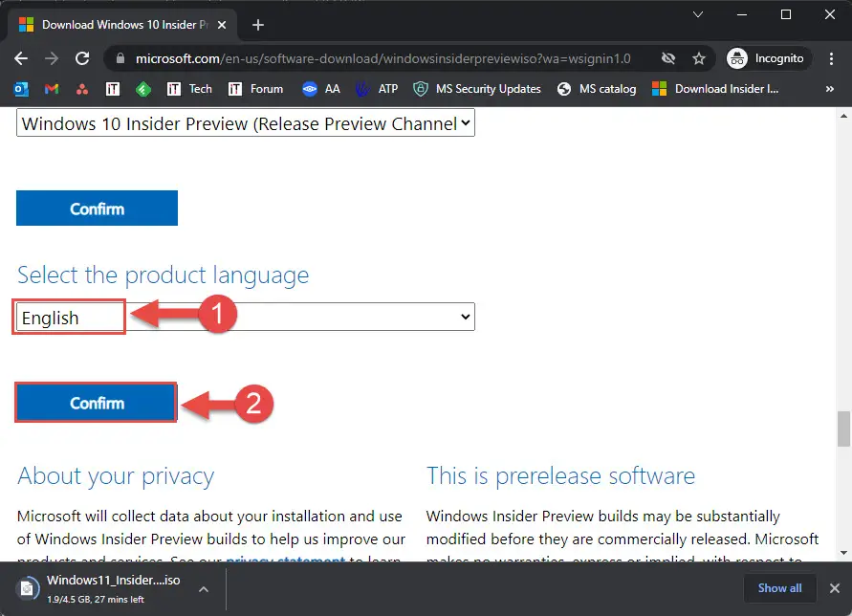Viewport: 852px width, 616px height.
Task: Click the page scrollbar up arrow
Action: tap(843, 116)
